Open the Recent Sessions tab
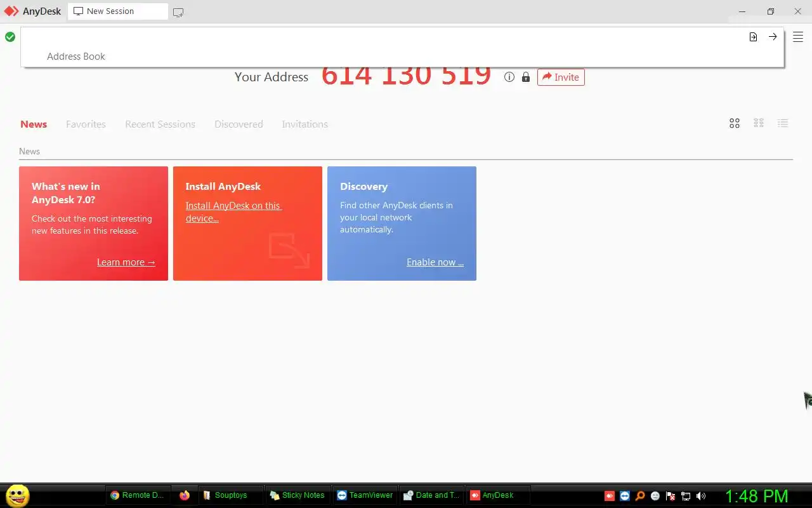The height and width of the screenshot is (508, 812). [160, 124]
